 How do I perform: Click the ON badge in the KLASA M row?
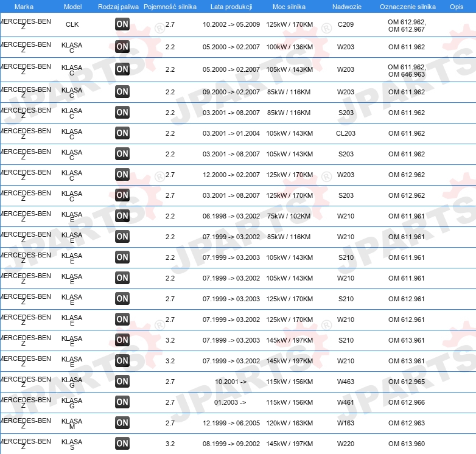point(122,423)
